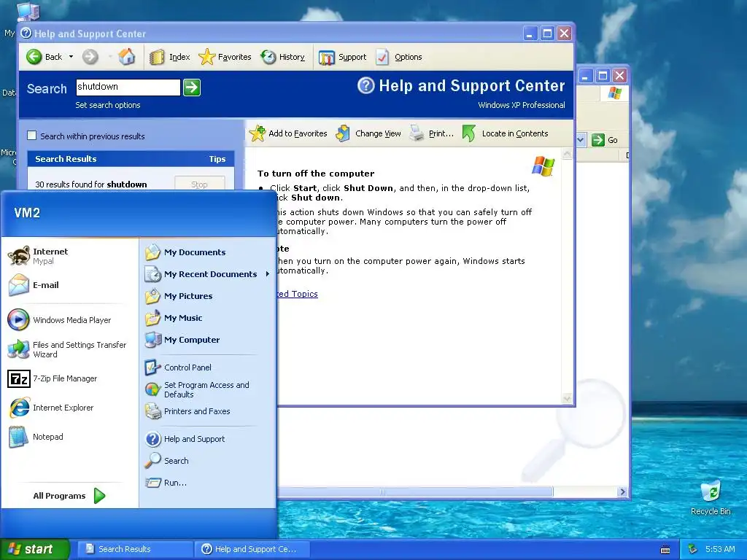Open Options in Help toolbar
Screen dimensions: 747x560
(399, 57)
